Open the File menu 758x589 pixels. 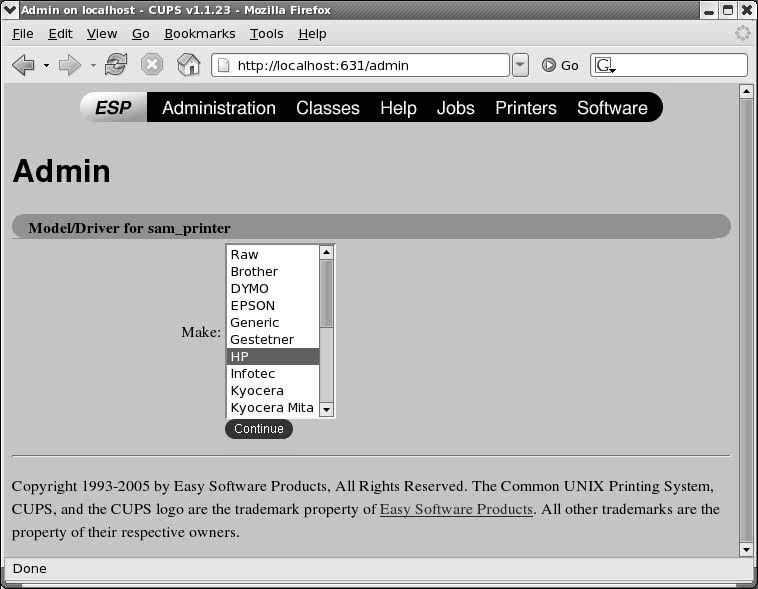[x=23, y=34]
